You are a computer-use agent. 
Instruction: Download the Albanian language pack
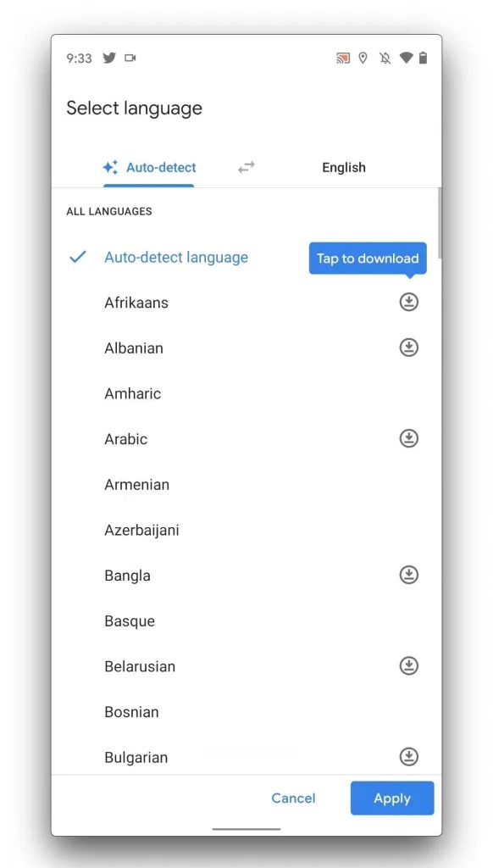pos(408,348)
